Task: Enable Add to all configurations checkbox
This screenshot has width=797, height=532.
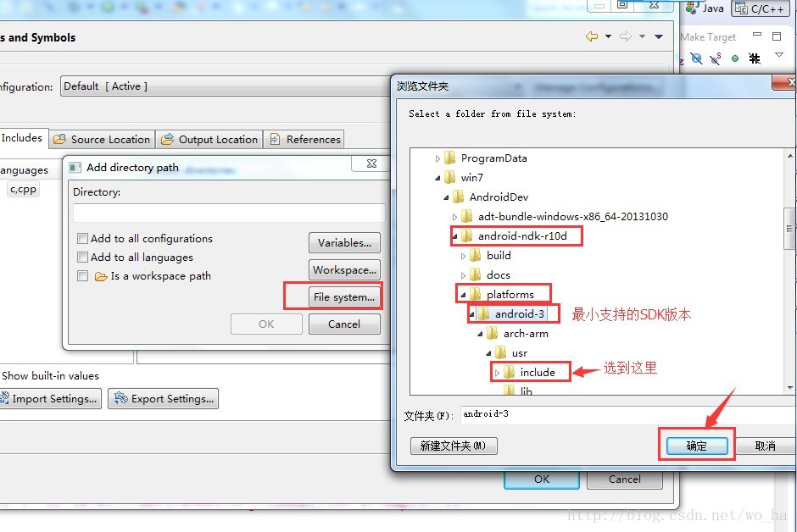Action: pyautogui.click(x=82, y=239)
